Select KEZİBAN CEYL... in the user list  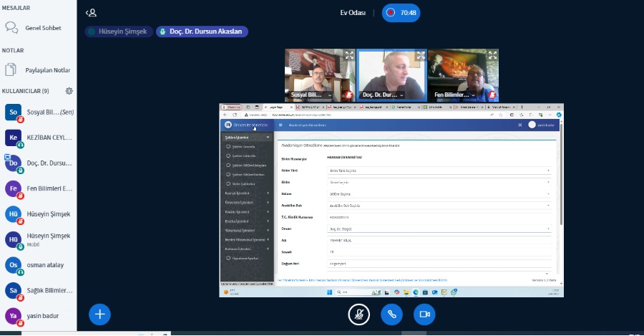pos(49,138)
